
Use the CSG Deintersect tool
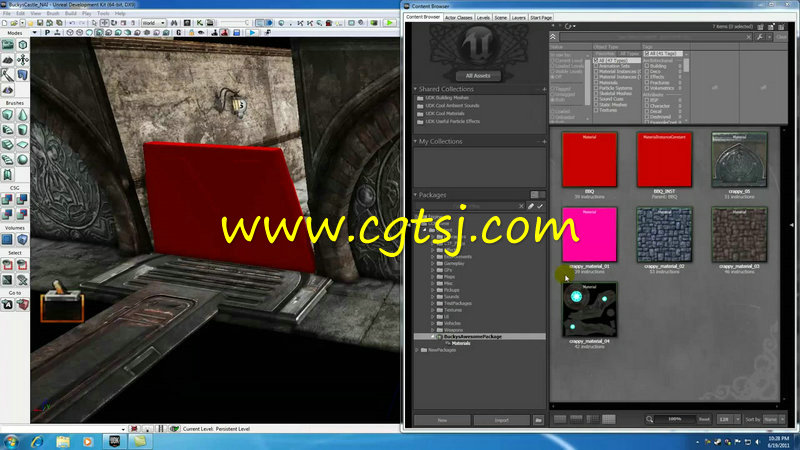22,214
